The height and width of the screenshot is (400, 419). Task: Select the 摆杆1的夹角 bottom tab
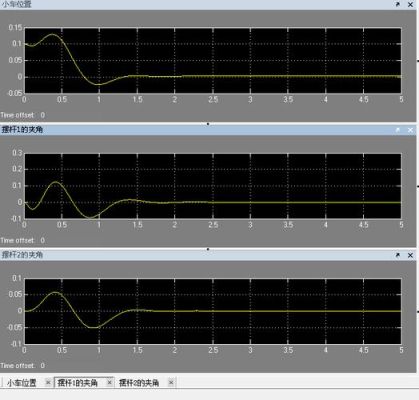coord(77,383)
